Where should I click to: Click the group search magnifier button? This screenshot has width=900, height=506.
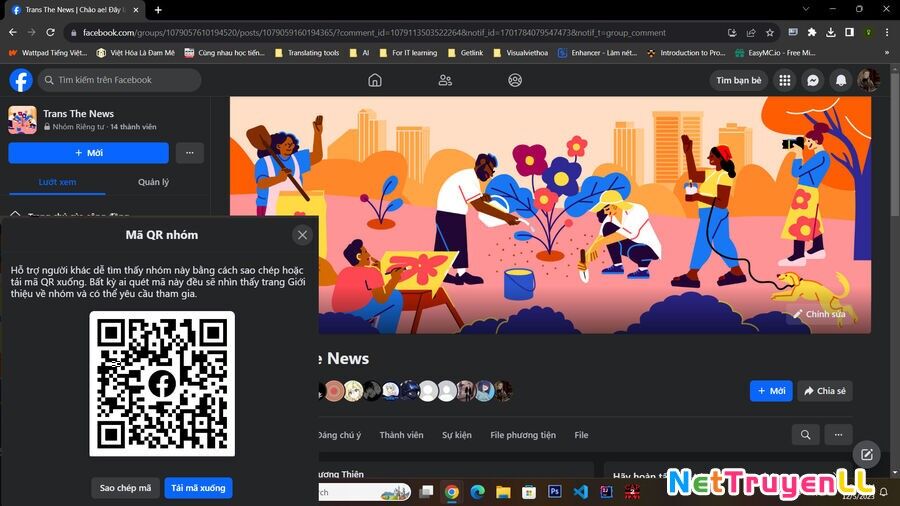click(x=806, y=435)
